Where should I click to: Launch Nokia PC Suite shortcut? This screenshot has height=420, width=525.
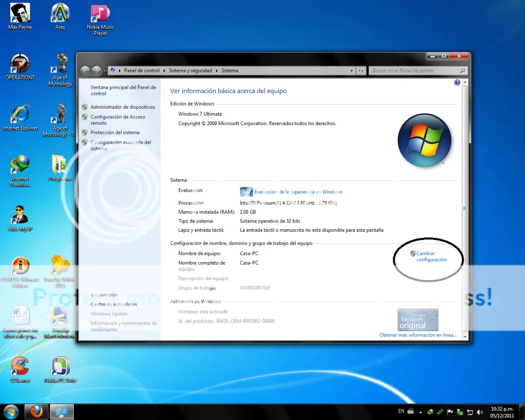pos(60,369)
